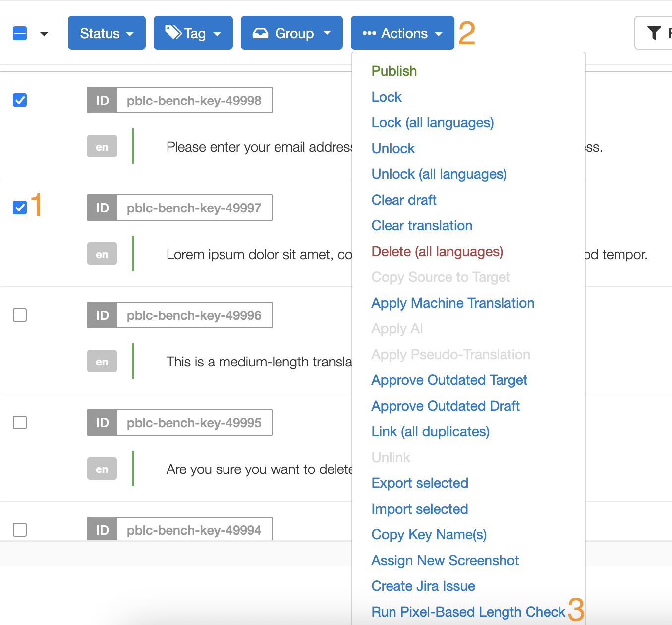Click ID badge for pblc-bench-key-49997

click(102, 208)
